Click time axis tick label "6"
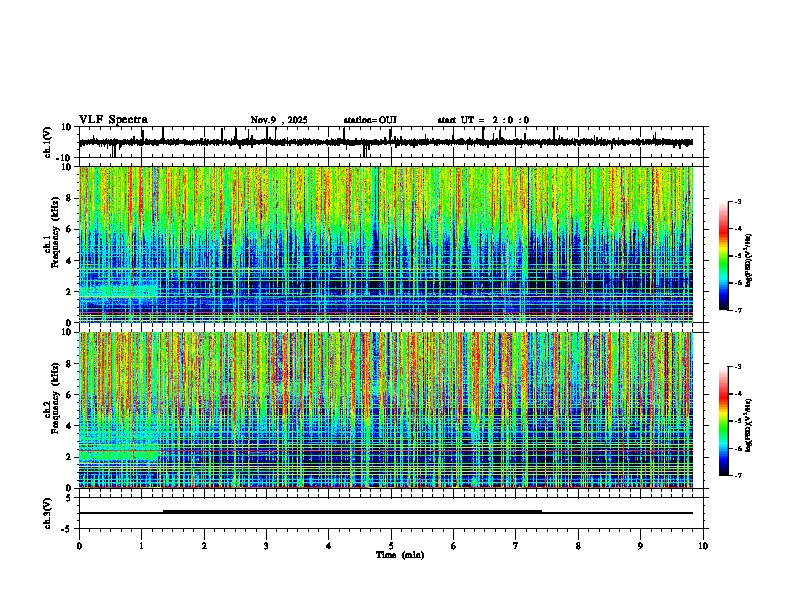792x612 pixels. [x=454, y=546]
